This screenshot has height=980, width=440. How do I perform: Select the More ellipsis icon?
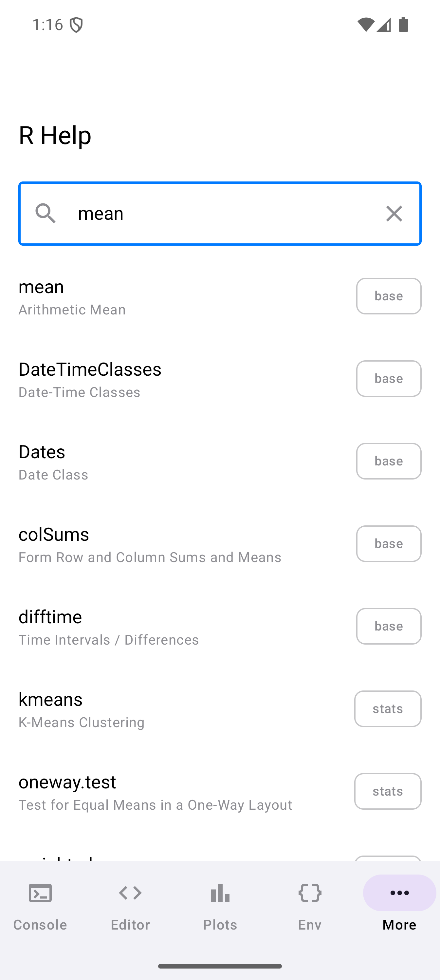(x=399, y=893)
